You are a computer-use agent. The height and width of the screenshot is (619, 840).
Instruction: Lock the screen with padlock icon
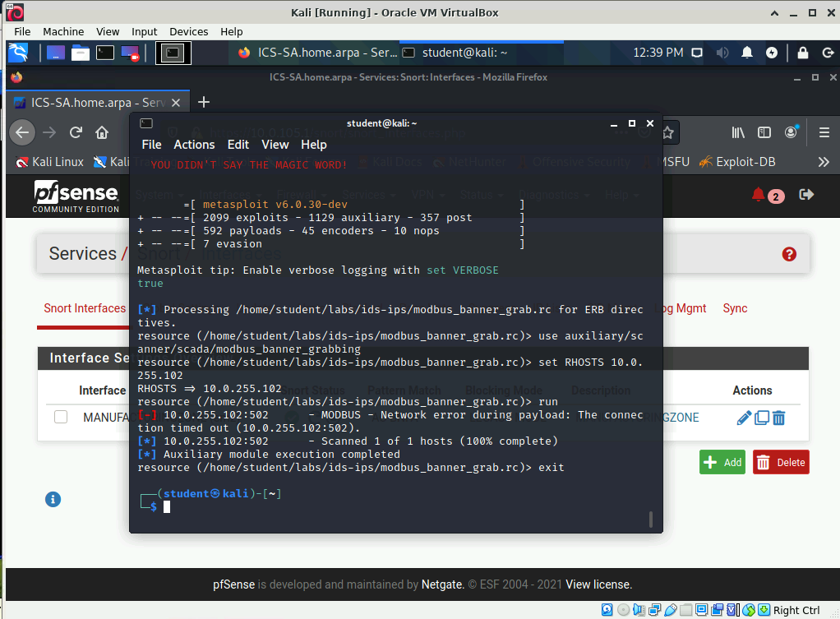pos(802,53)
